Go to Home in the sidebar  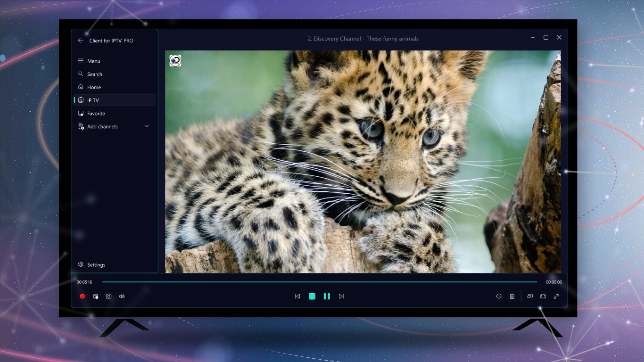pyautogui.click(x=115, y=87)
